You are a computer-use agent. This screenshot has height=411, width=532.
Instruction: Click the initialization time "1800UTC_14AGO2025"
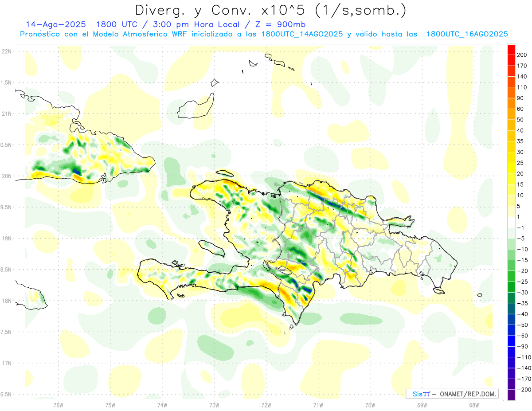click(x=303, y=34)
